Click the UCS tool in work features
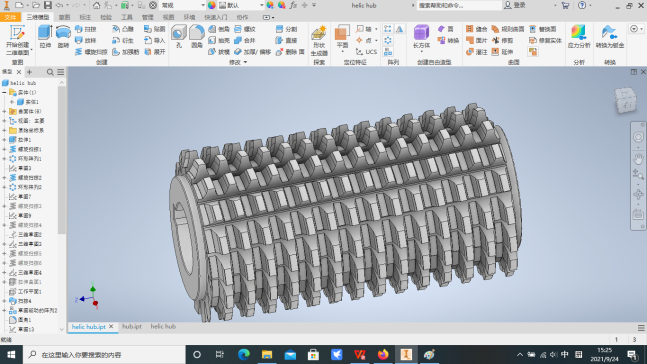Screen dimensions: 647x364 [x=366, y=52]
